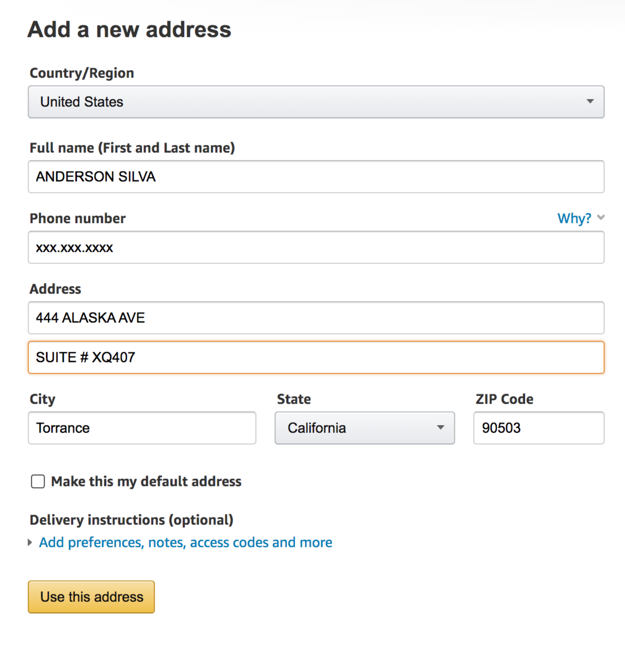The width and height of the screenshot is (625, 672).
Task: Click the 444 ALASKA AVE address field
Action: pyautogui.click(x=316, y=318)
